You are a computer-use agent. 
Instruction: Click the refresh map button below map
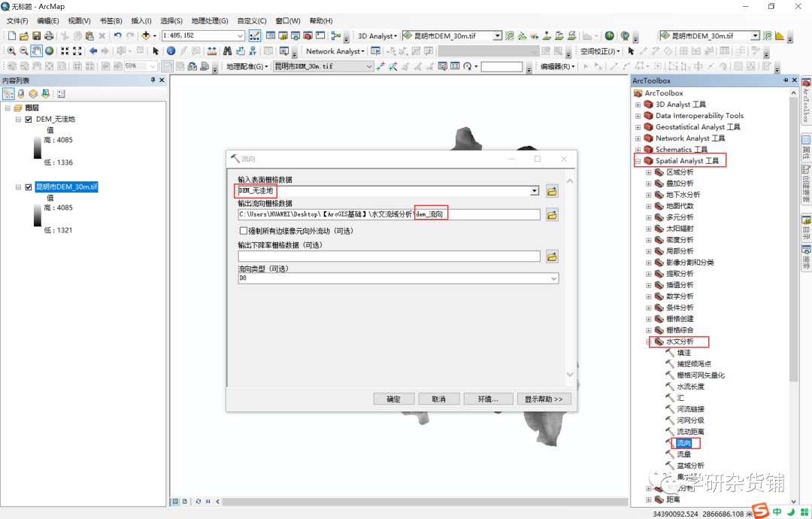(x=198, y=502)
